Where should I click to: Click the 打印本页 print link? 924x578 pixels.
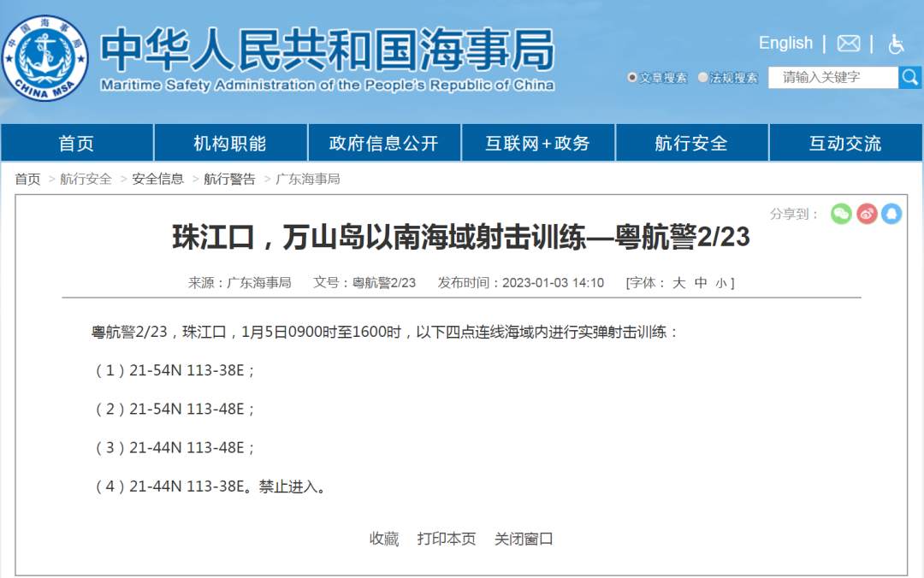[x=447, y=539]
